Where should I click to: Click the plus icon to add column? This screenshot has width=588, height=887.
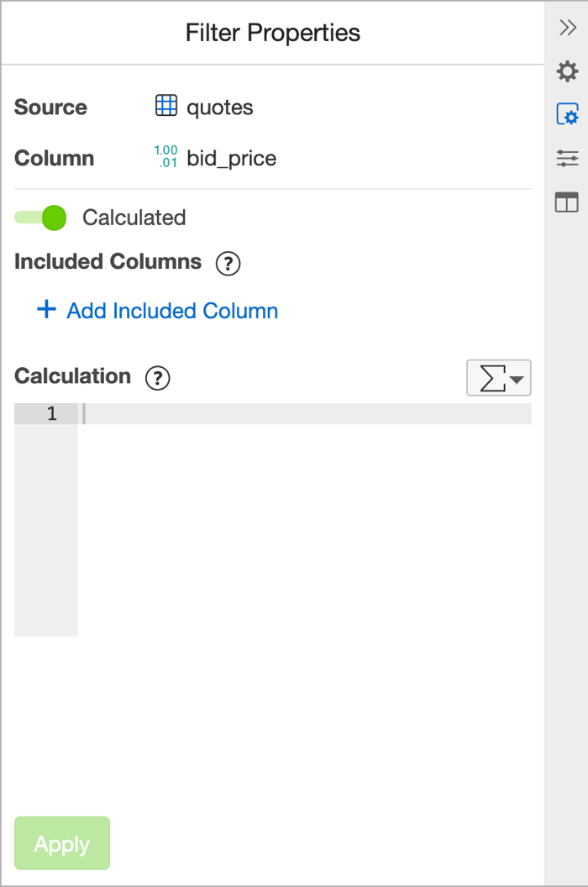click(x=46, y=310)
